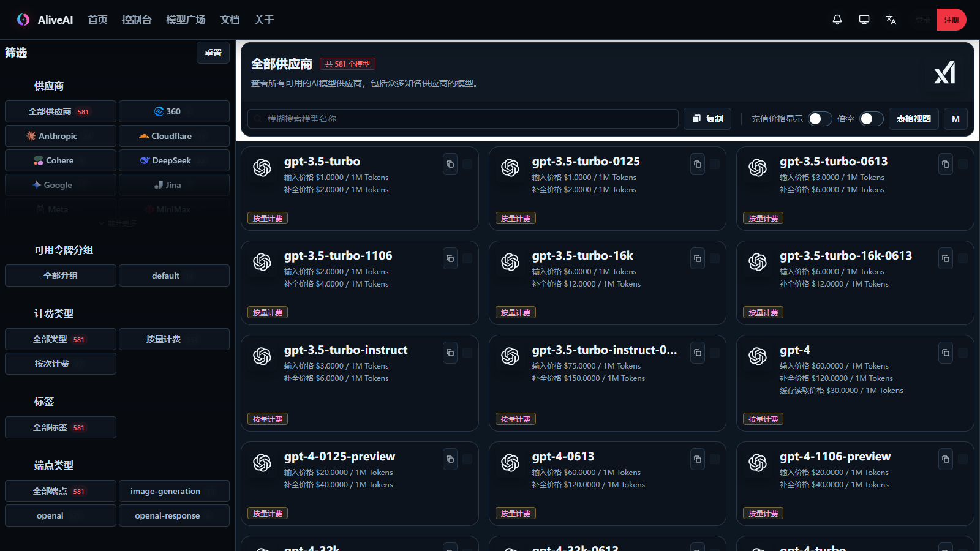Filter by DeepSeek supplier
Screen dimensions: 980x551
pos(174,160)
